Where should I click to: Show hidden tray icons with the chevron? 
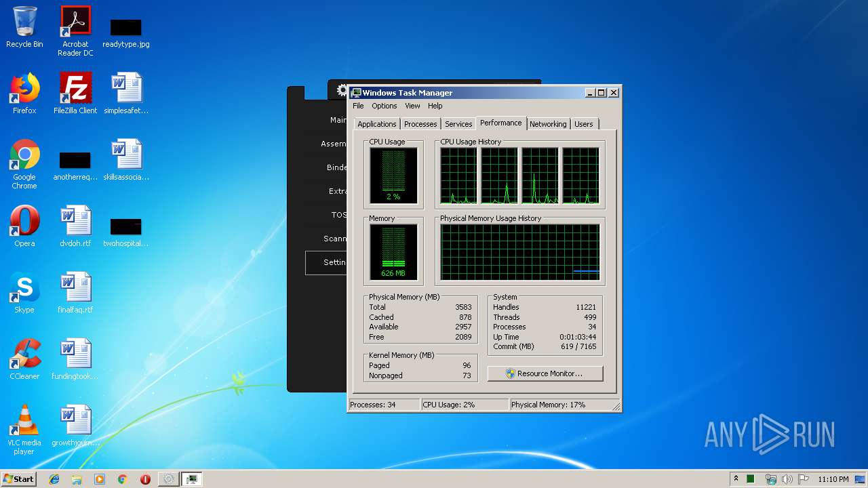(x=736, y=479)
